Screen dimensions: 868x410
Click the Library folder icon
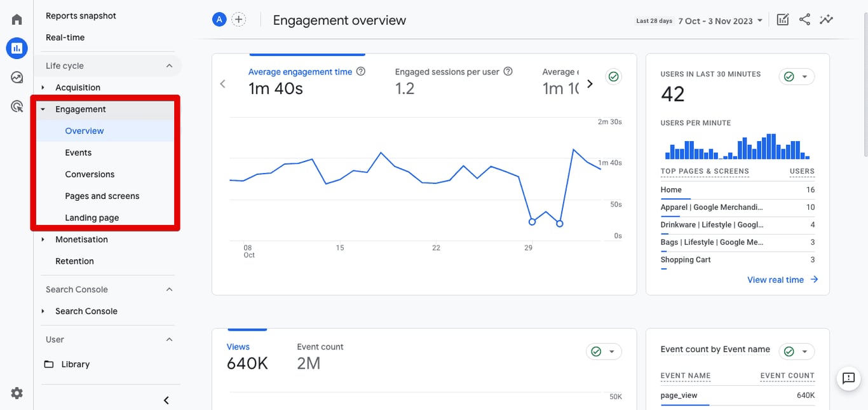[x=49, y=364]
